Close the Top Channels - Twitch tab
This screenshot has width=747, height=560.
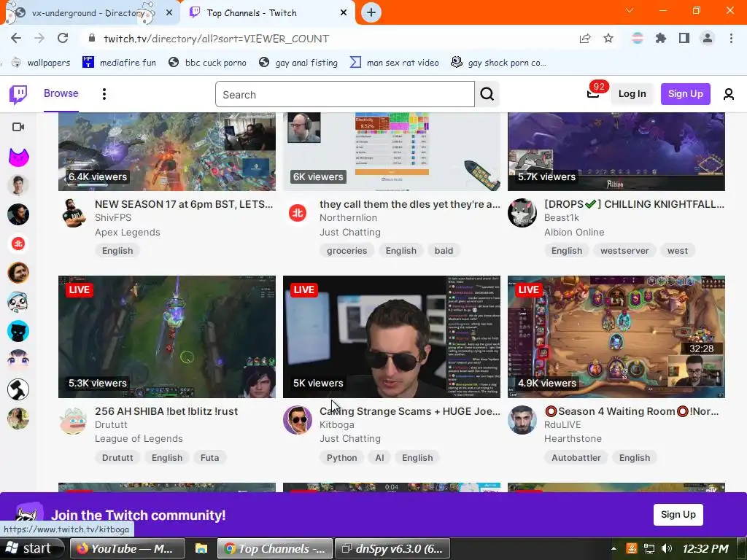[344, 13]
